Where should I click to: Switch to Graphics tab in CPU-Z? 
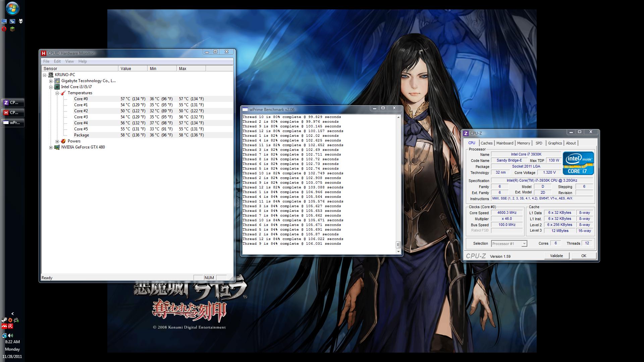click(555, 143)
